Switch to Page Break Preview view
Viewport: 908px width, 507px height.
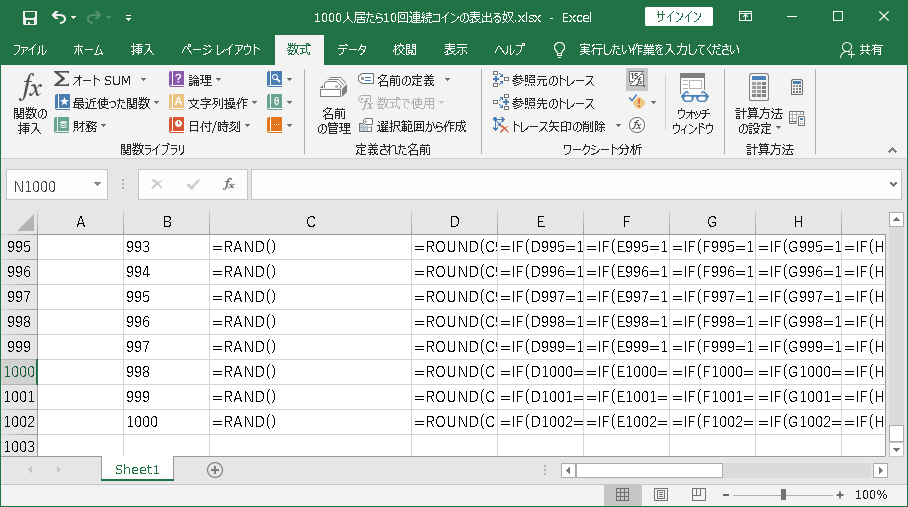[x=699, y=494]
